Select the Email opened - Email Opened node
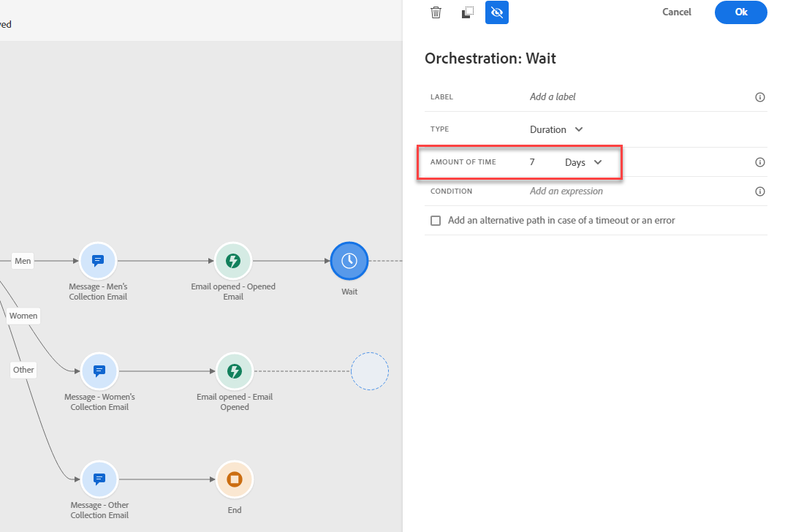 click(x=235, y=370)
